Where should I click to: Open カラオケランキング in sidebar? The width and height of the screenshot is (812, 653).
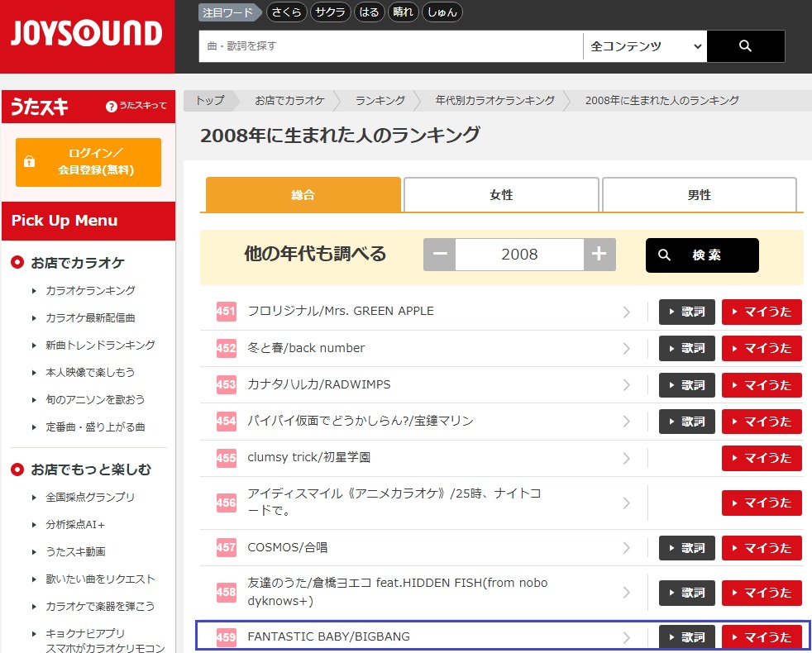click(x=90, y=290)
